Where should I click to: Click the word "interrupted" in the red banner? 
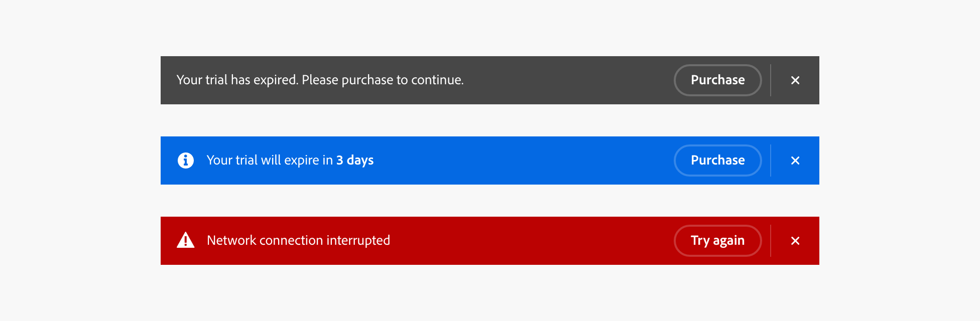pos(358,241)
